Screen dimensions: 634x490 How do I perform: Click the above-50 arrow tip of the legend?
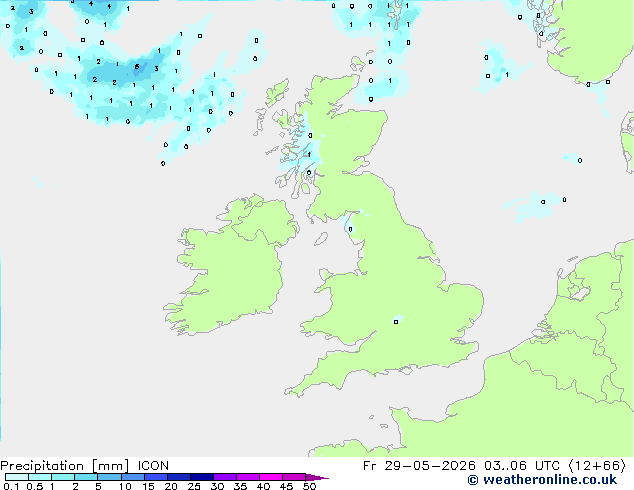[317, 477]
